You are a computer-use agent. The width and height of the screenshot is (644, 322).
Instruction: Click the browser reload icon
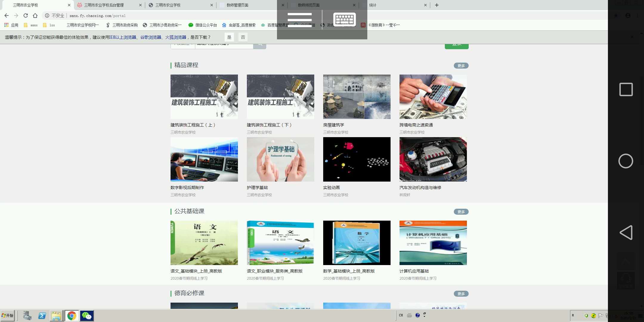(26, 16)
